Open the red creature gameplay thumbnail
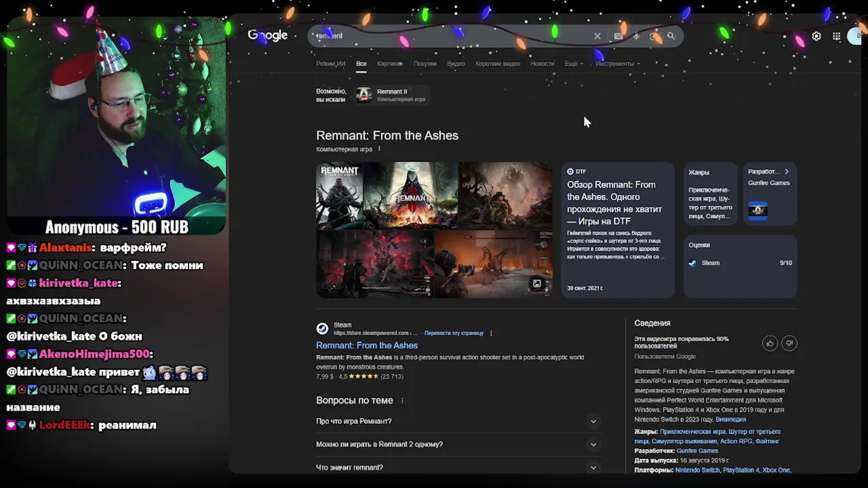Screen dimensions: 868x488 tap(374, 264)
